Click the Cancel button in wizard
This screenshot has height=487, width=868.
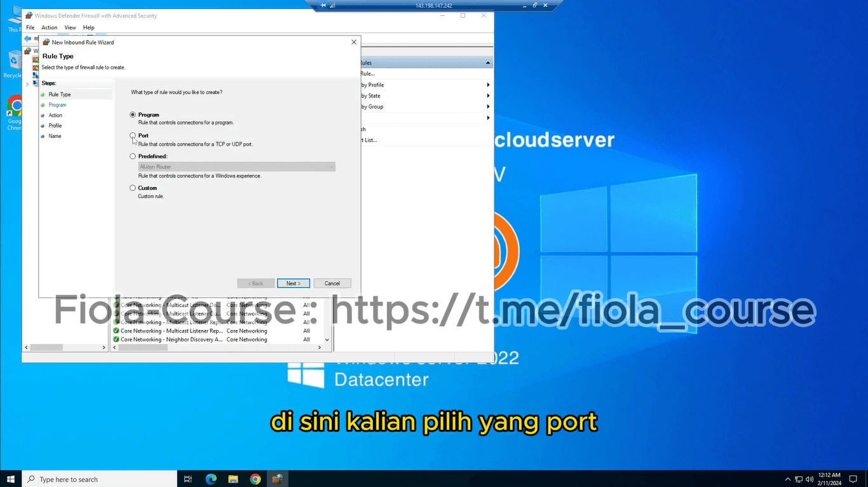pos(332,284)
